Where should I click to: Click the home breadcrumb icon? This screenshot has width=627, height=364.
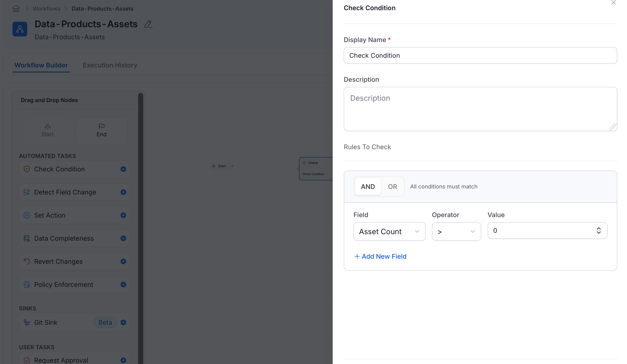(16, 9)
